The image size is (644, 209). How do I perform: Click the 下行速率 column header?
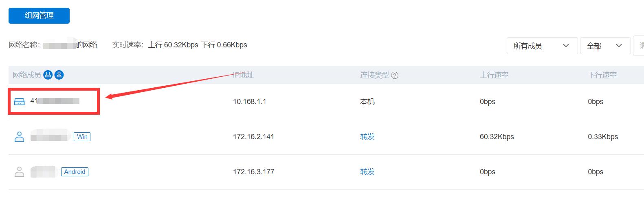(x=602, y=75)
